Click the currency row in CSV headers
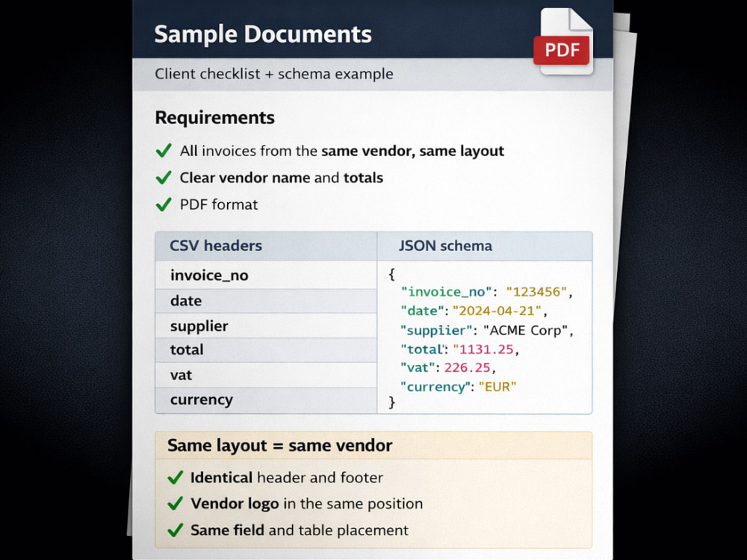Viewport: 747px width, 560px height. [x=266, y=400]
